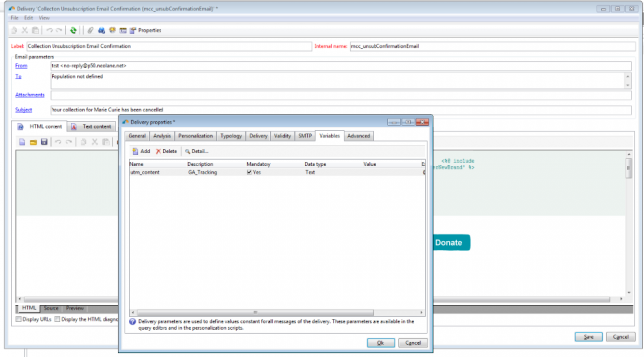The height and width of the screenshot is (357, 644).
Task: Switch to the Advanced tab
Action: click(358, 136)
